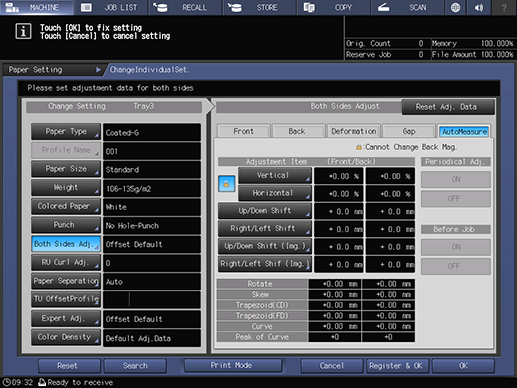517x388 pixels.
Task: Click the Rotate front value cell
Action: 335,284
